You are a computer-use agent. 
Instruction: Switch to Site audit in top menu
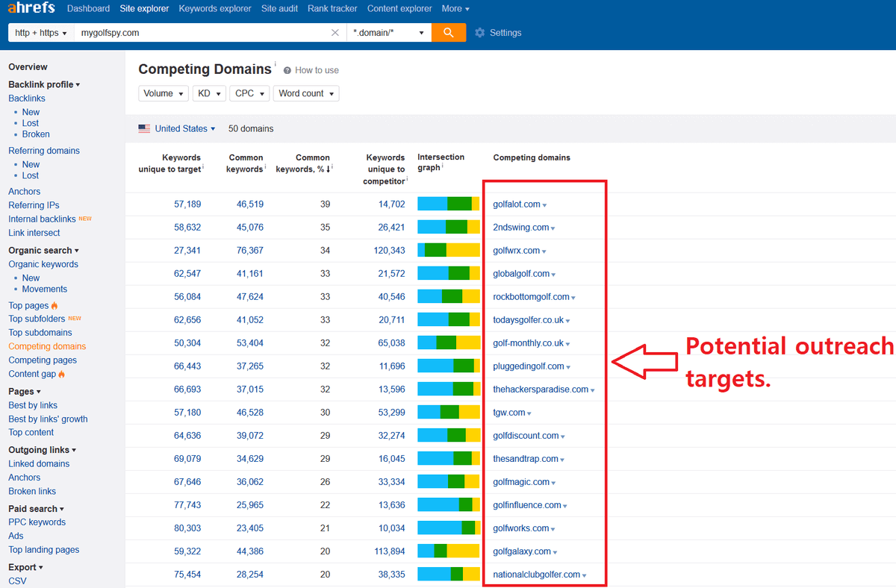pos(279,9)
